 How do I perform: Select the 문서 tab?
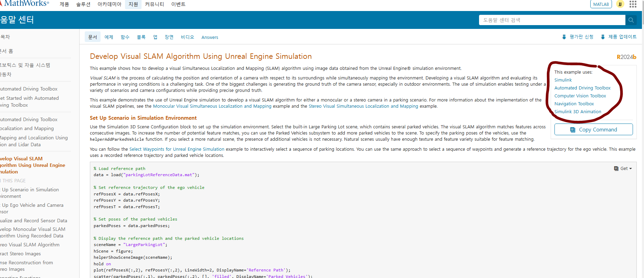(93, 37)
